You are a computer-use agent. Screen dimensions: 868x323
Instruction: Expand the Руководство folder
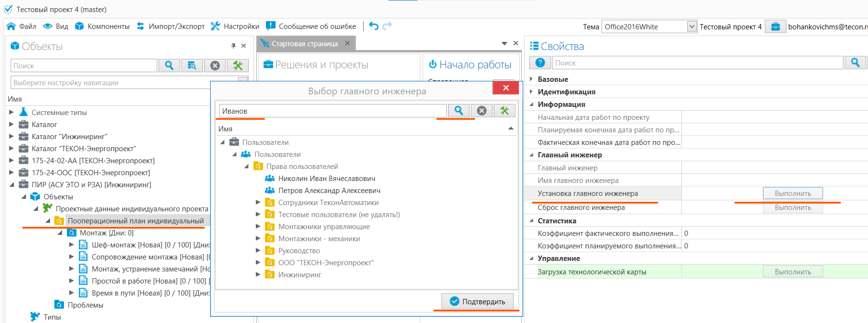258,250
